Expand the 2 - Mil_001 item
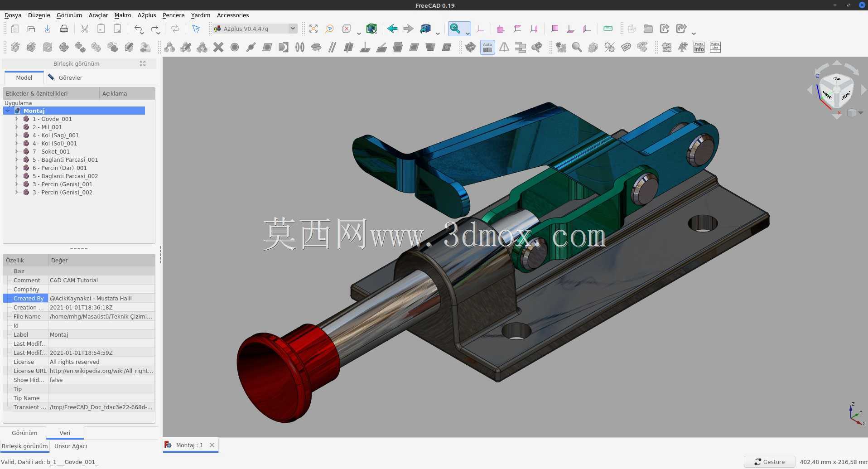This screenshot has height=469, width=868. click(17, 127)
